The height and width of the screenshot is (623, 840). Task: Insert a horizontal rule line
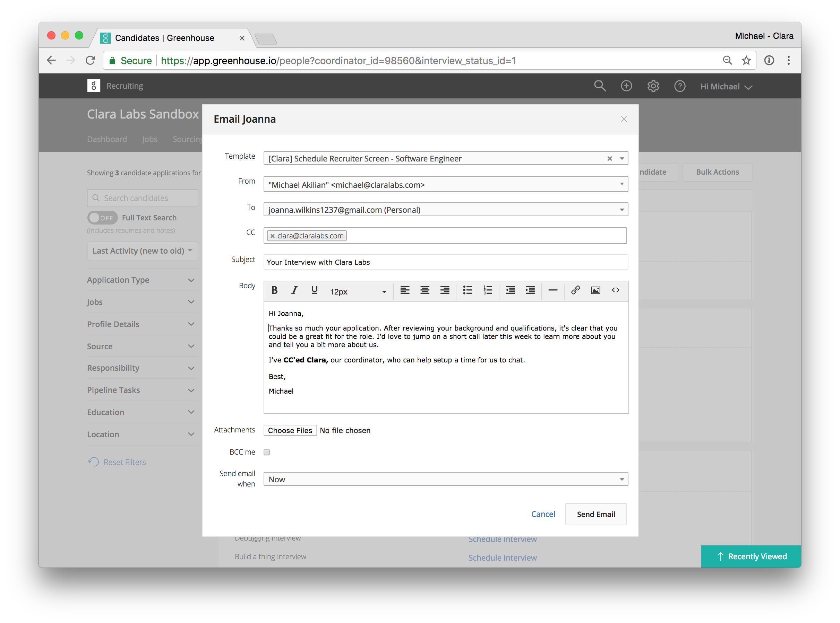[x=553, y=290]
